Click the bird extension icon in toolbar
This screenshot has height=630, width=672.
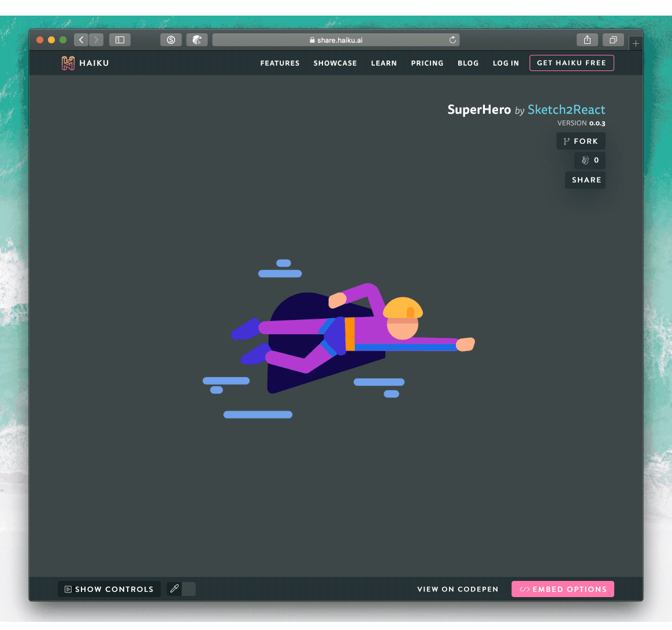coord(197,40)
